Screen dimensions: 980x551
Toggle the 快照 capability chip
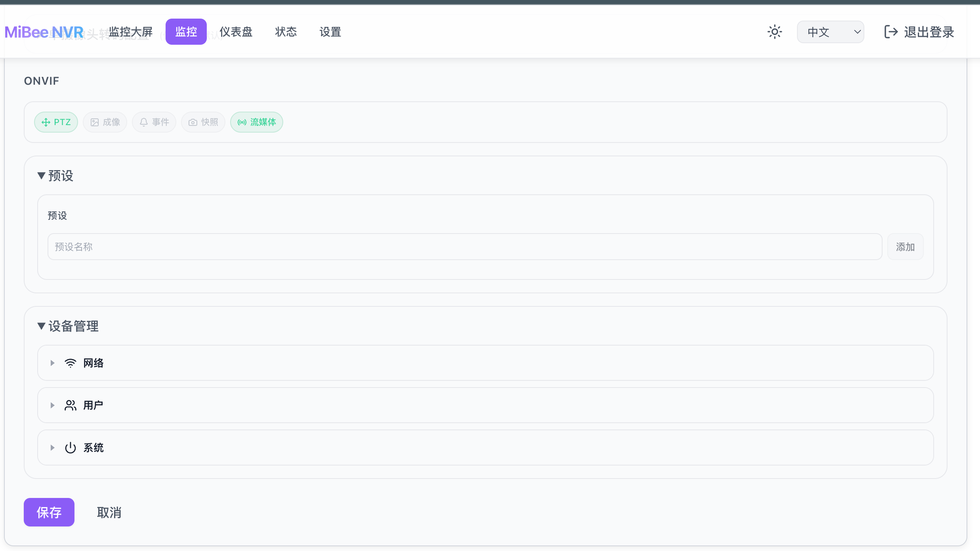pos(203,122)
